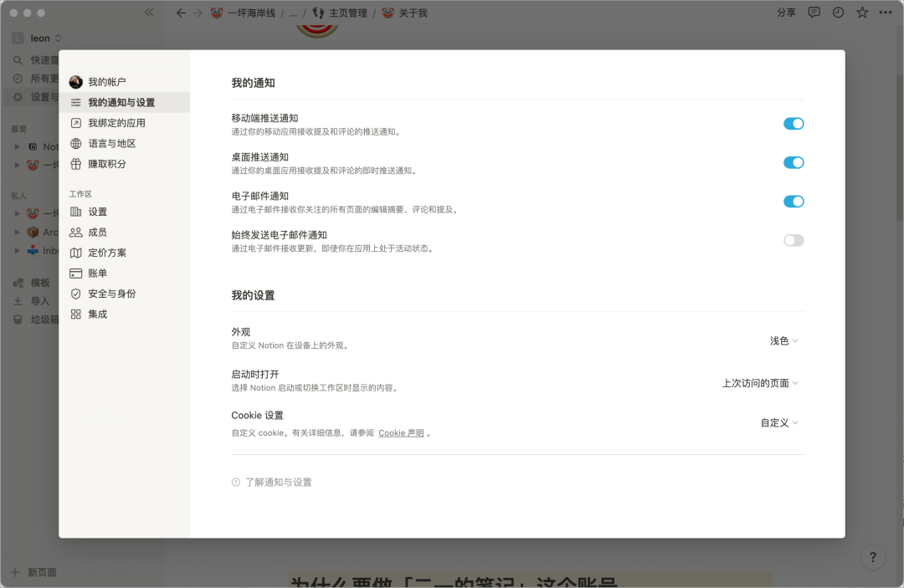Open 垃圾箱 trash in sidebar
The height and width of the screenshot is (588, 904).
tap(34, 320)
